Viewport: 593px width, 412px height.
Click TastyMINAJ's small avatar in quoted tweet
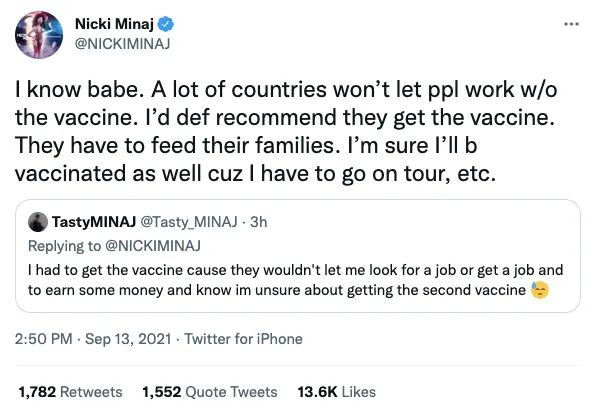pyautogui.click(x=38, y=222)
